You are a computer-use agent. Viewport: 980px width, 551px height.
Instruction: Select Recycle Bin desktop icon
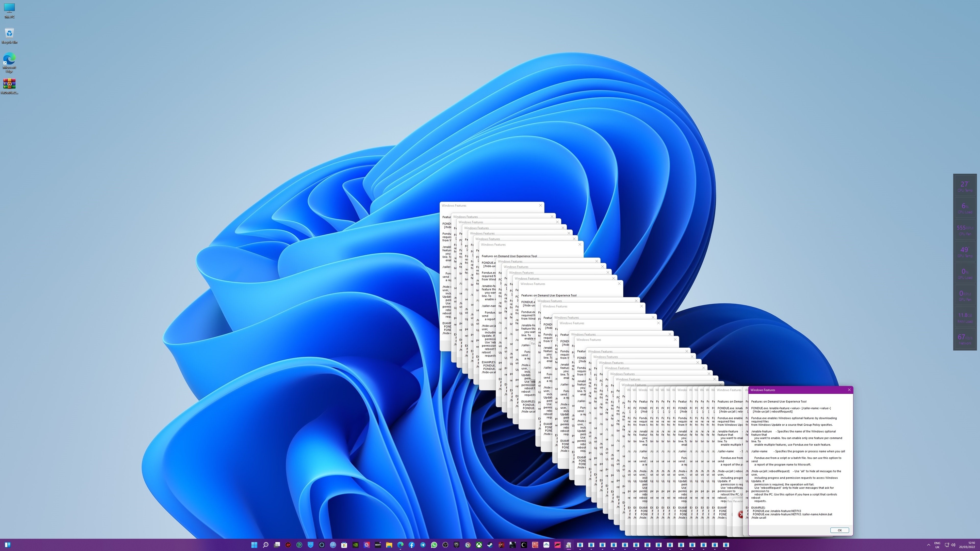[x=9, y=36]
